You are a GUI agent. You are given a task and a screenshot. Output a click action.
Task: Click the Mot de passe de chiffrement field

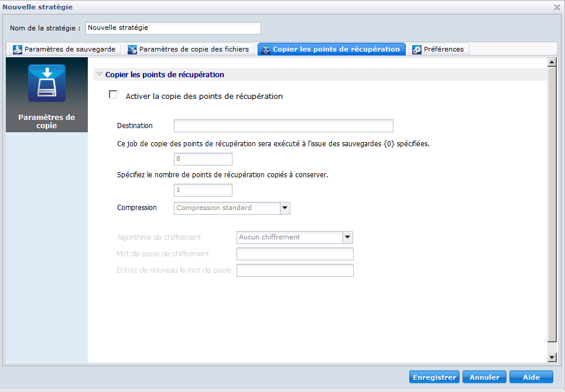click(x=295, y=254)
